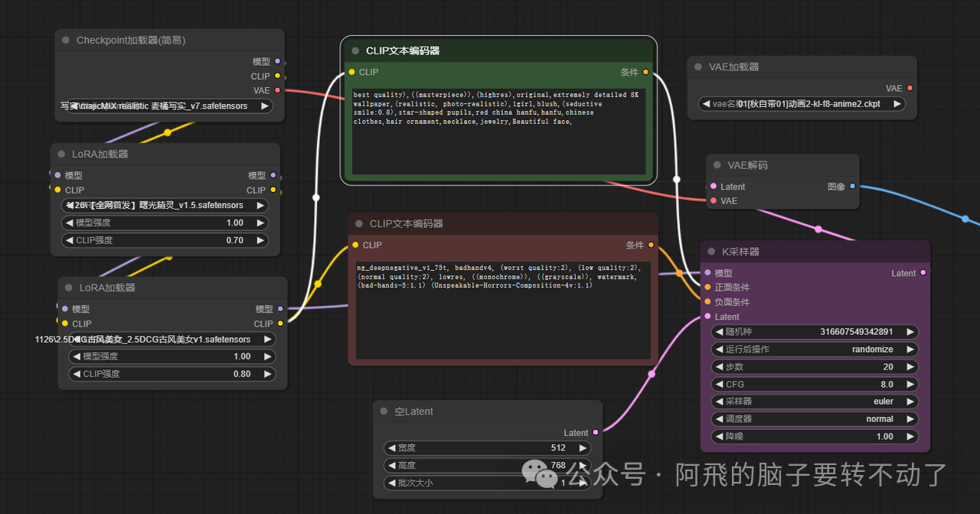Click the Latent output port on 空Latent
Image resolution: width=980 pixels, height=514 pixels.
596,433
